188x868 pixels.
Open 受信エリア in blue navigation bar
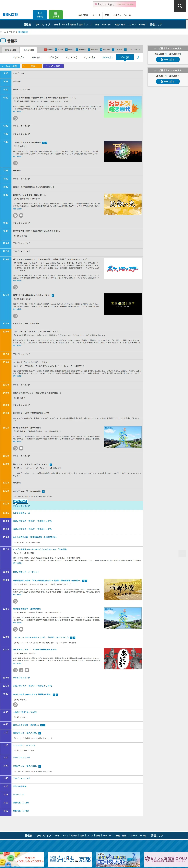coord(156,25)
